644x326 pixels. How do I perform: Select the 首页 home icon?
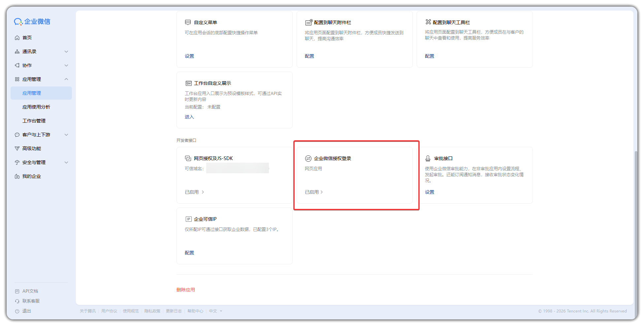17,37
